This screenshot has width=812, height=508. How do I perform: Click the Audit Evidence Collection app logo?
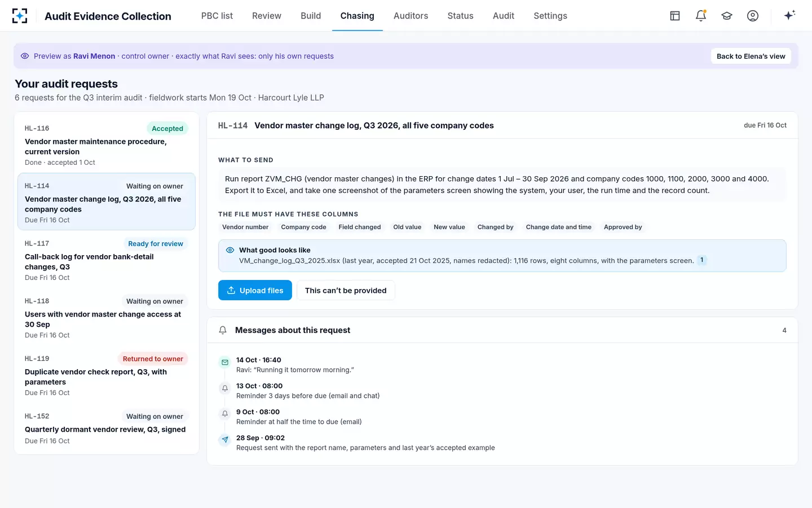point(20,16)
